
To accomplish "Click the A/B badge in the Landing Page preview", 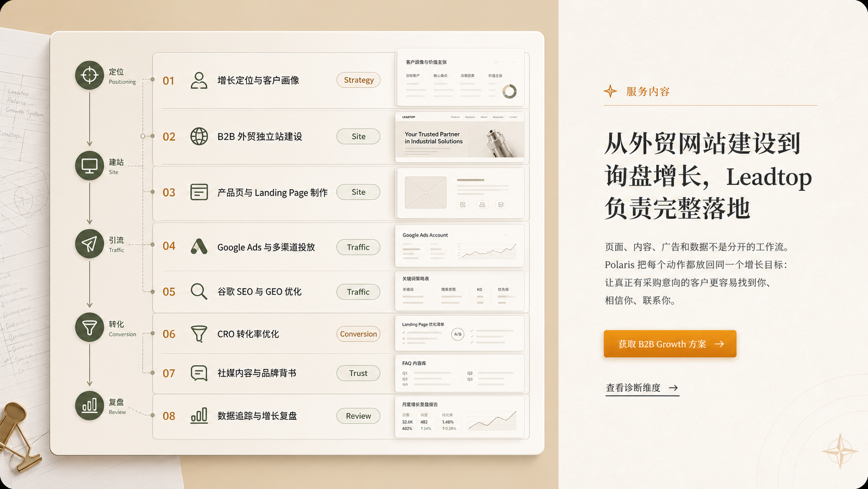I will pyautogui.click(x=457, y=334).
